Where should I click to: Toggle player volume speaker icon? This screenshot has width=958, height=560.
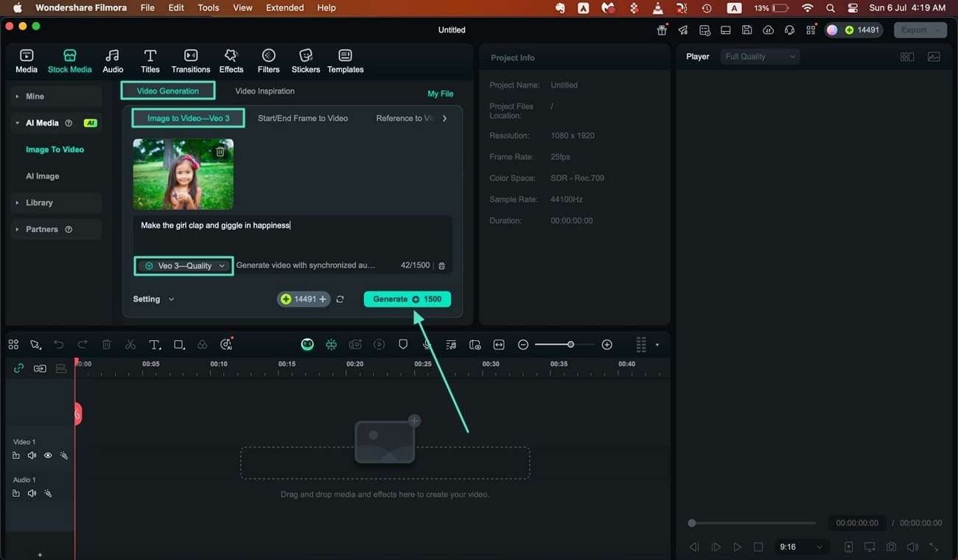coord(912,547)
